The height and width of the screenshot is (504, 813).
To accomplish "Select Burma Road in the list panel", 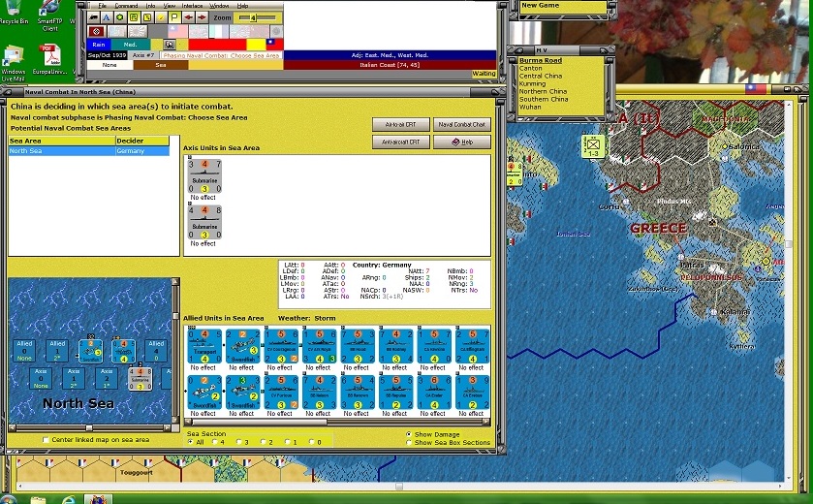I will tap(541, 61).
